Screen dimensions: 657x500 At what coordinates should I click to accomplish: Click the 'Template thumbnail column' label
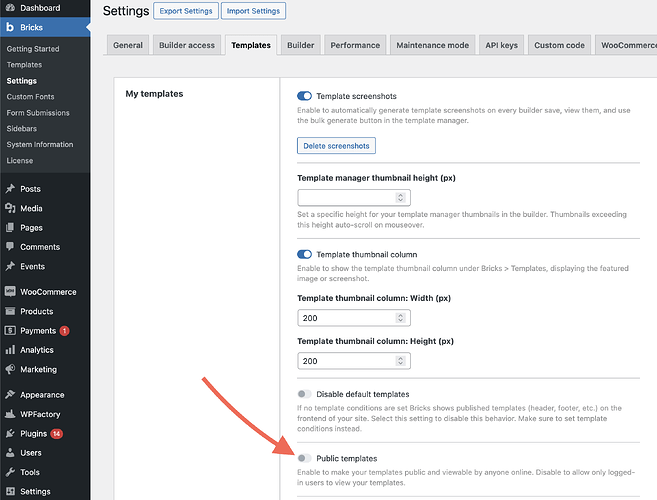pyautogui.click(x=367, y=254)
